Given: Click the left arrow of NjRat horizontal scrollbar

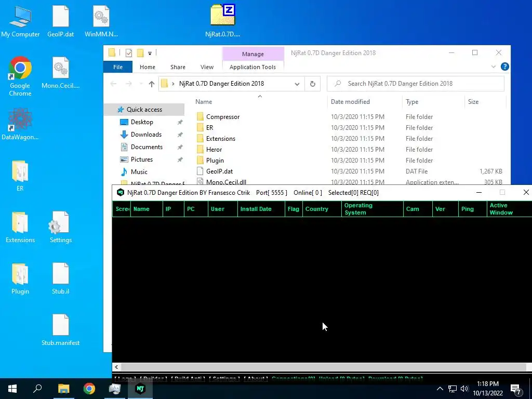Looking at the screenshot, I should pyautogui.click(x=117, y=367).
